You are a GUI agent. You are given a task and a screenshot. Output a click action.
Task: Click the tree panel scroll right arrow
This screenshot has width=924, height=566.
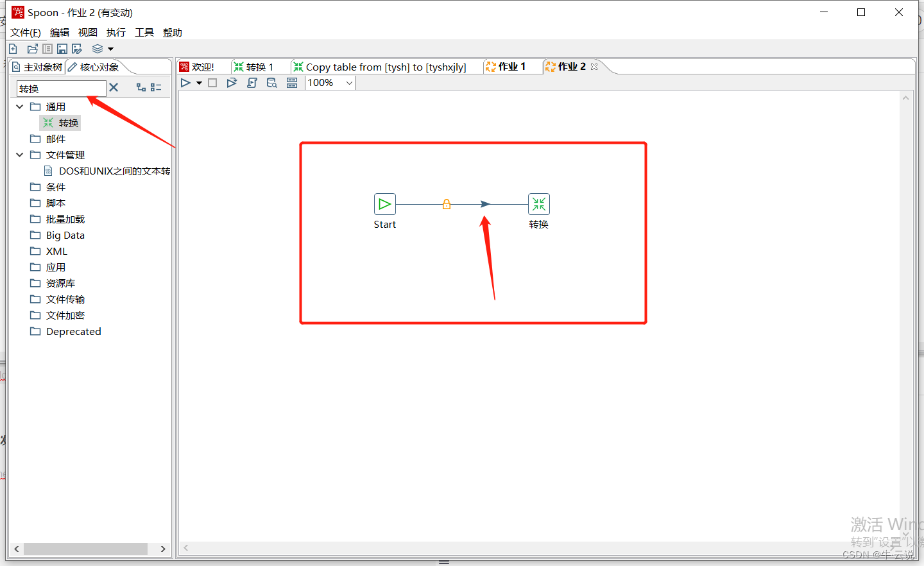point(163,549)
